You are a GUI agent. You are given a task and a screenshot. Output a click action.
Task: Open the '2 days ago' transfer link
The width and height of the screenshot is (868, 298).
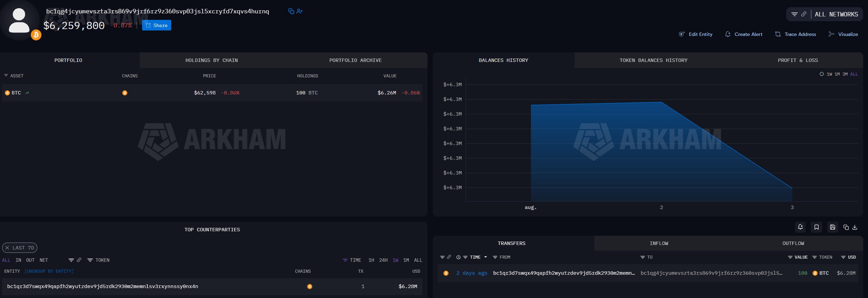(x=471, y=273)
